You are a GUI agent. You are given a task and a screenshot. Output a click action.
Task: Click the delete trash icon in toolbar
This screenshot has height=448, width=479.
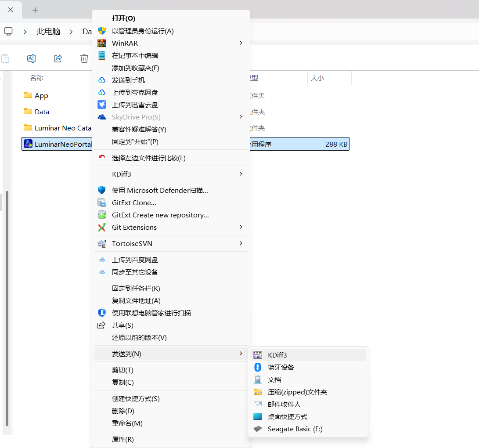(x=84, y=58)
